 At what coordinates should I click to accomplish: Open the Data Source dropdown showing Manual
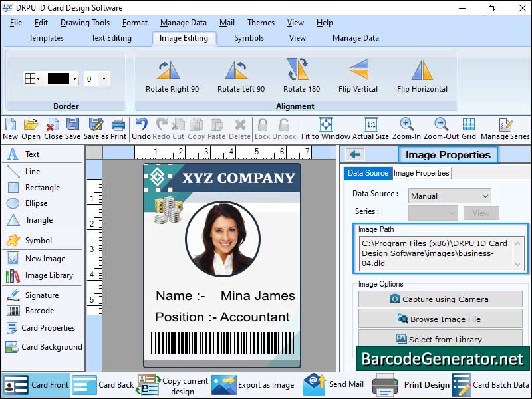click(450, 196)
